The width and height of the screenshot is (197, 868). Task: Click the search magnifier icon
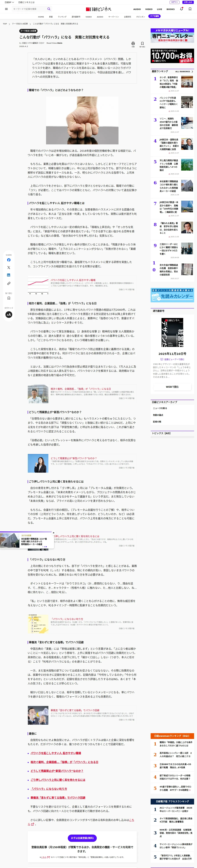[49, 9]
